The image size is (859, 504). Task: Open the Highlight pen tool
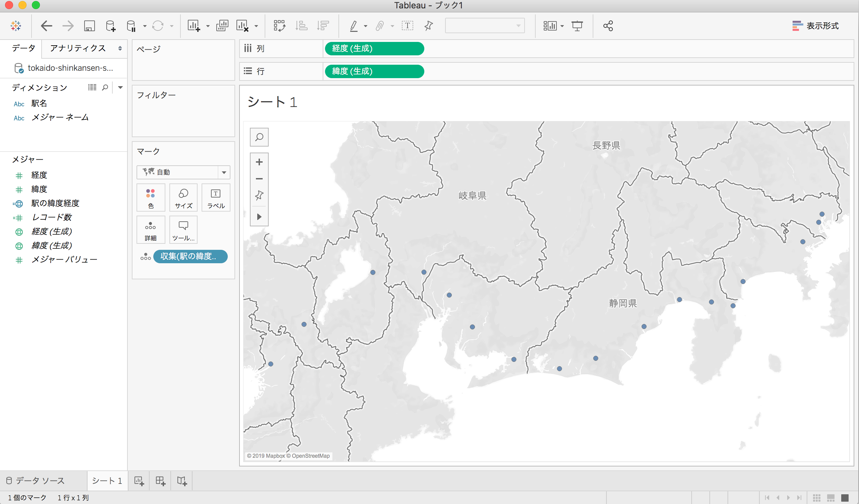354,25
